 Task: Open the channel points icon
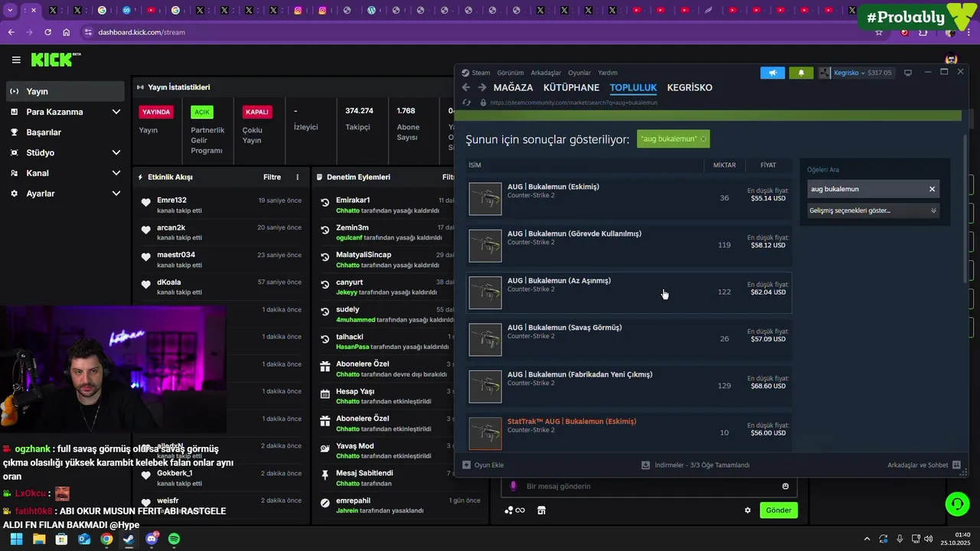pyautogui.click(x=514, y=510)
